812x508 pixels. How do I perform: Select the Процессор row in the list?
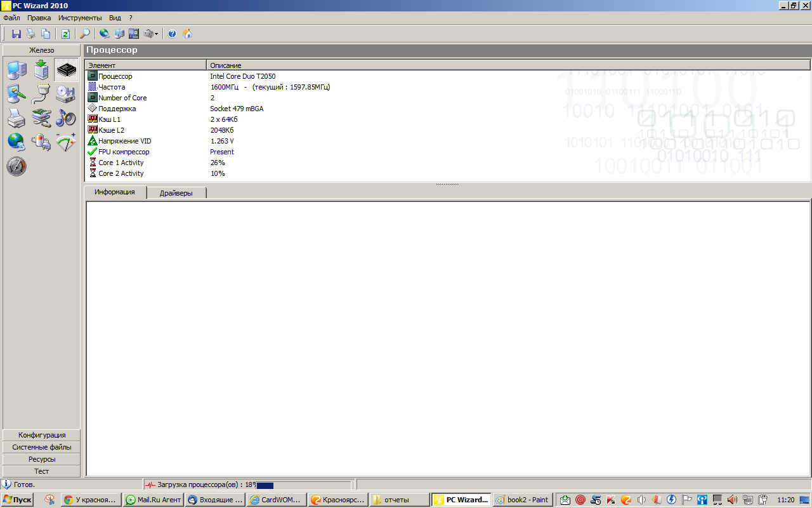click(x=447, y=76)
